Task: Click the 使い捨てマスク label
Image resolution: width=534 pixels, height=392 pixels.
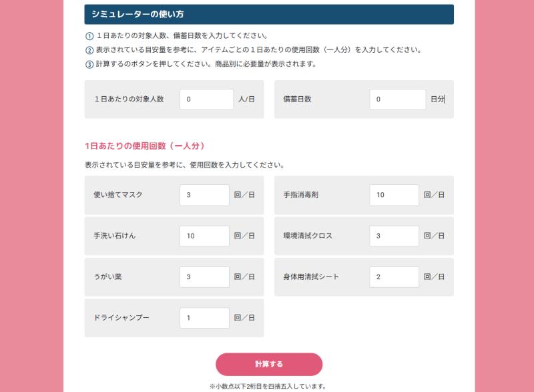Action: coord(118,195)
